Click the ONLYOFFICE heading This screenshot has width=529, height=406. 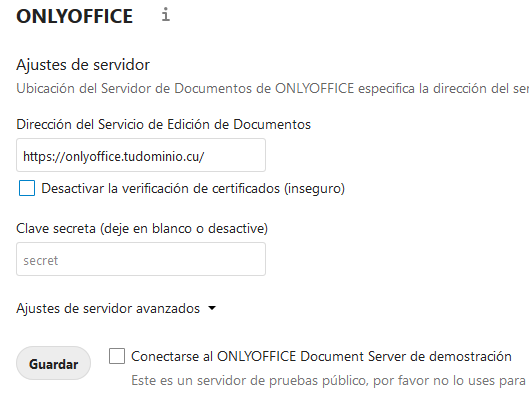75,16
